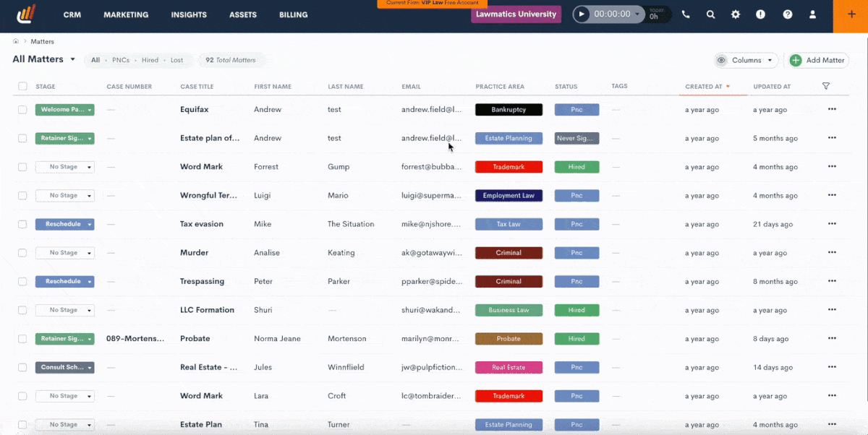Click the red Trademark tag for Forrest
This screenshot has width=868, height=435.
[x=509, y=167]
